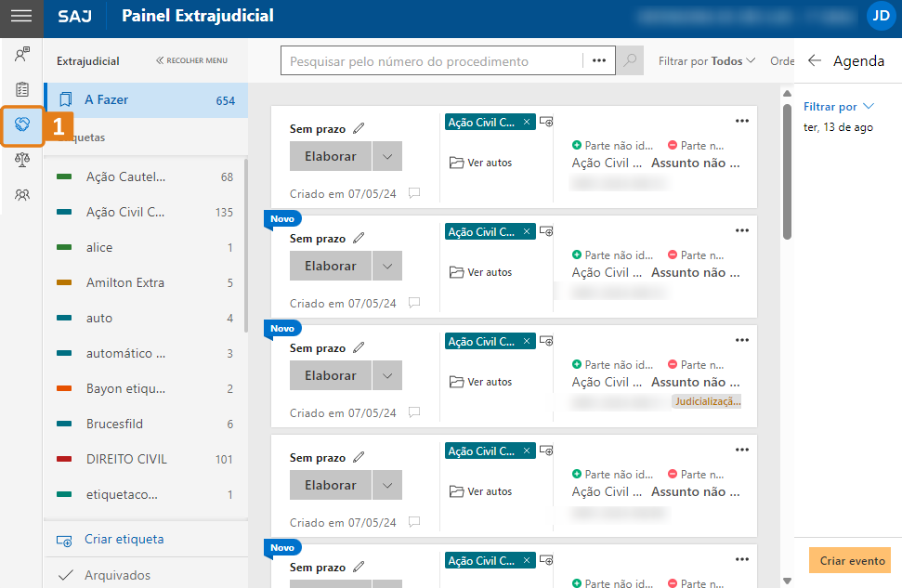Viewport: 902px width, 588px height.
Task: Remove Ação Civil C... tag on first card
Action: tap(527, 122)
